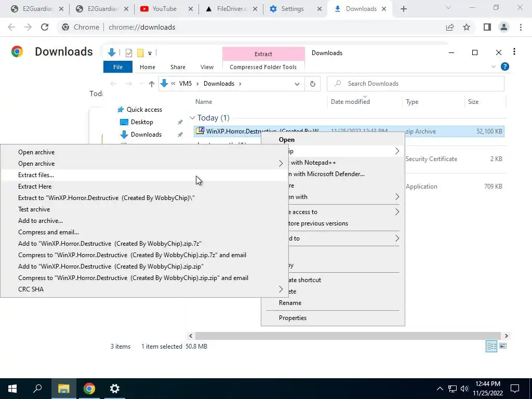
Task: Click the horizontal scrollbar right arrow
Action: pos(506,336)
